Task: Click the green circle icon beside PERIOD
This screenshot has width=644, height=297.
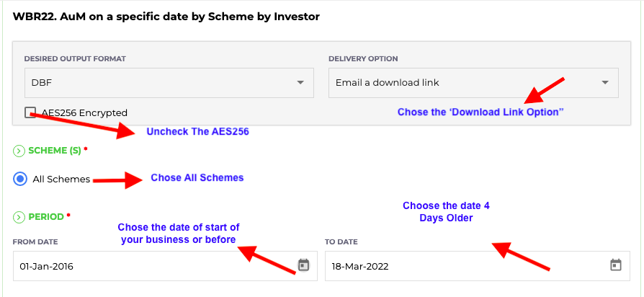Action: click(19, 217)
